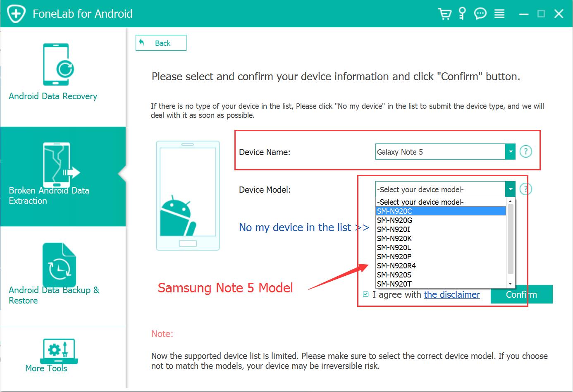Choose SM-N920S from the model list
The height and width of the screenshot is (392, 573).
pyautogui.click(x=441, y=275)
